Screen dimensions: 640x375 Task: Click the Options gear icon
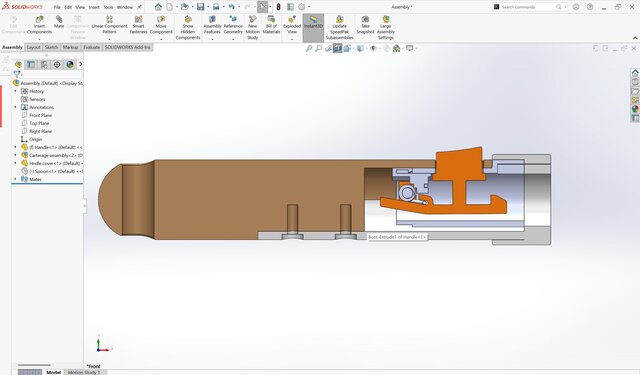pos(302,7)
